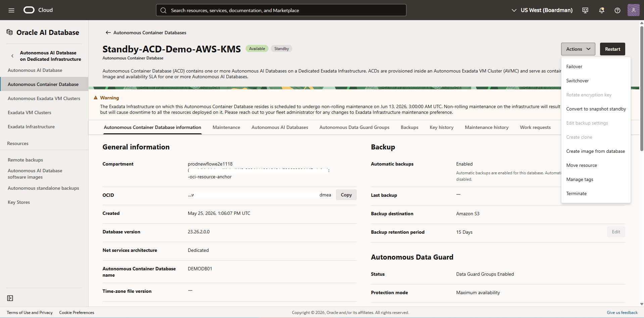
Task: Choose Move resource in Actions menu
Action: pyautogui.click(x=596, y=165)
